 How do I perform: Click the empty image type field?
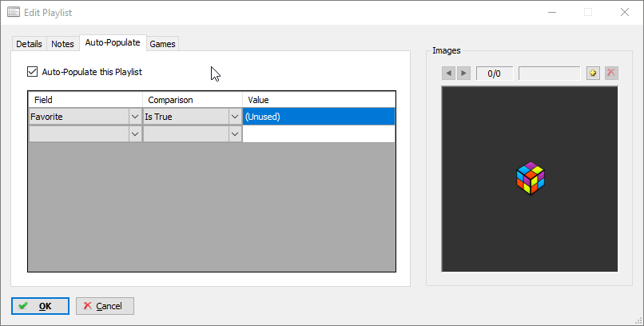pos(550,73)
